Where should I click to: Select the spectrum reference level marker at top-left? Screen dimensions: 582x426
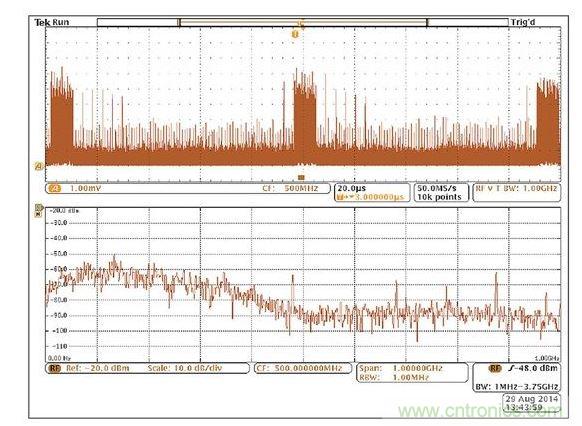tap(39, 207)
